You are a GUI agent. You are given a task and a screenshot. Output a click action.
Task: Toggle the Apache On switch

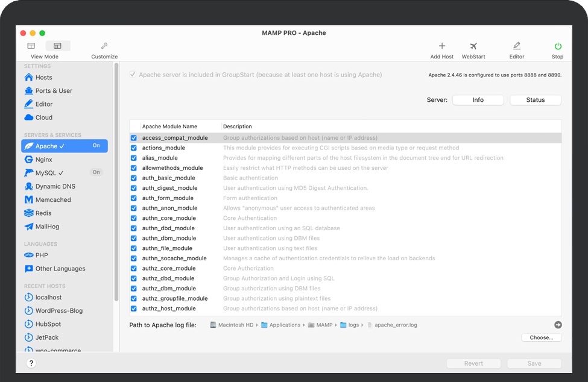96,146
